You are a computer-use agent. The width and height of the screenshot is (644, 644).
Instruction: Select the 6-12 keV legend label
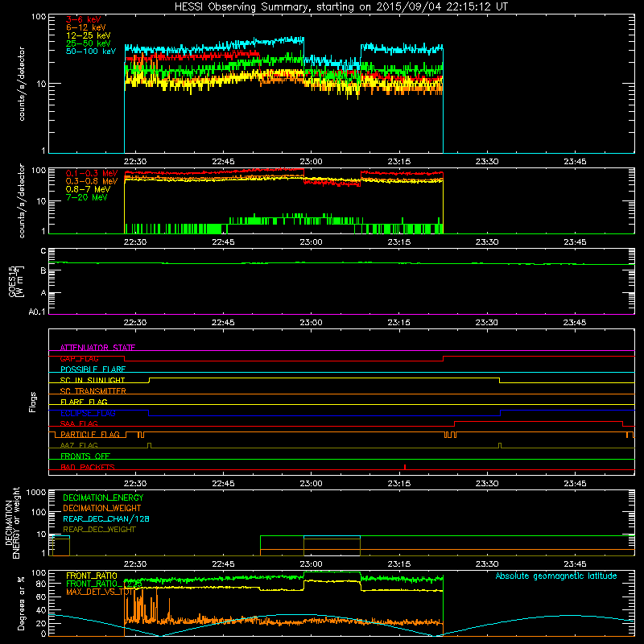tap(85, 27)
